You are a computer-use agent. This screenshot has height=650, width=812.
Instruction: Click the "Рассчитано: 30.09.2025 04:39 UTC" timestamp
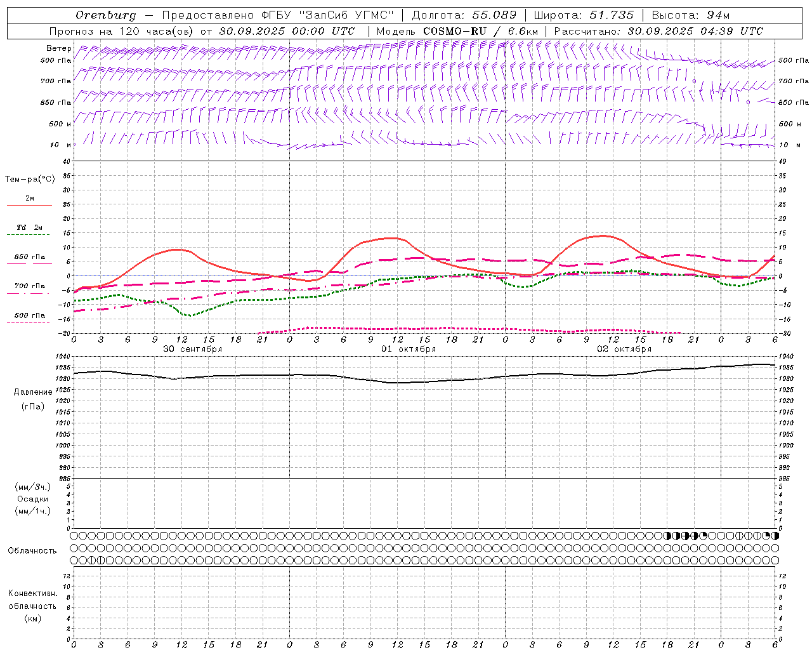(658, 31)
